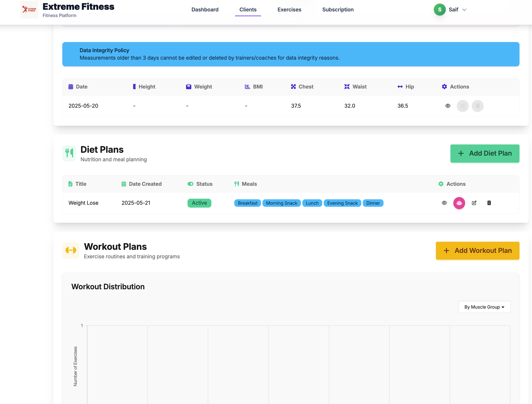Open the Subscription navigation link
The image size is (532, 404).
(338, 10)
